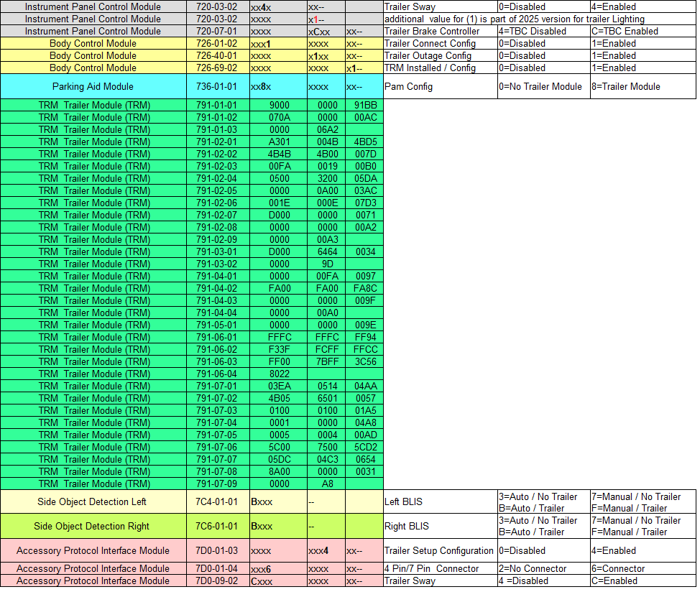Select the value 00AD
Image resolution: width=700 pixels, height=592 pixels.
point(366,435)
